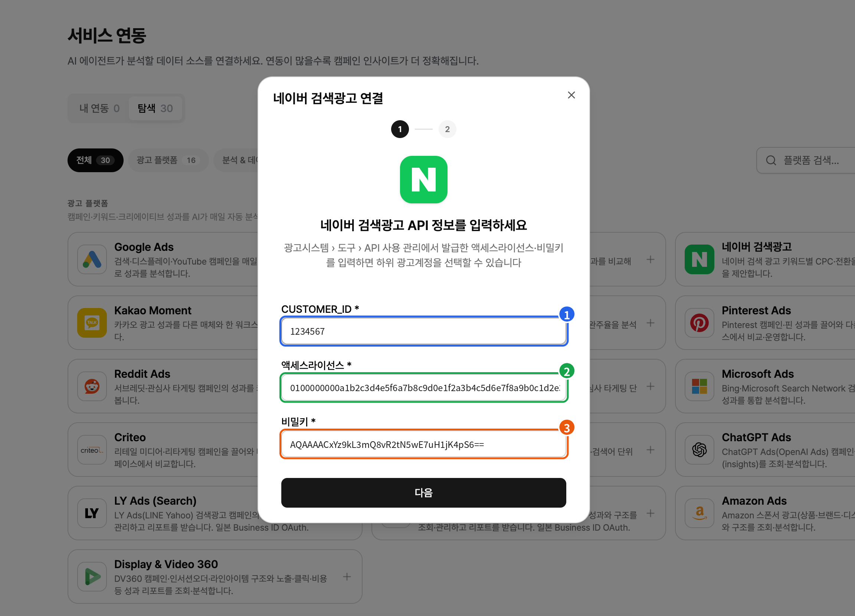This screenshot has width=855, height=616.
Task: Open the Amazon Ads icon
Action: 699,513
